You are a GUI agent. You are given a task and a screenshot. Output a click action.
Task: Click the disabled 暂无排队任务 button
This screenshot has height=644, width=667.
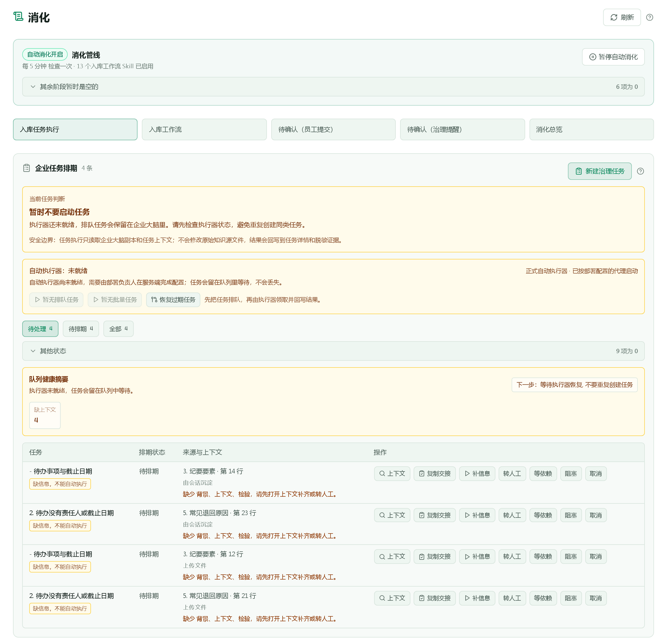(x=56, y=300)
